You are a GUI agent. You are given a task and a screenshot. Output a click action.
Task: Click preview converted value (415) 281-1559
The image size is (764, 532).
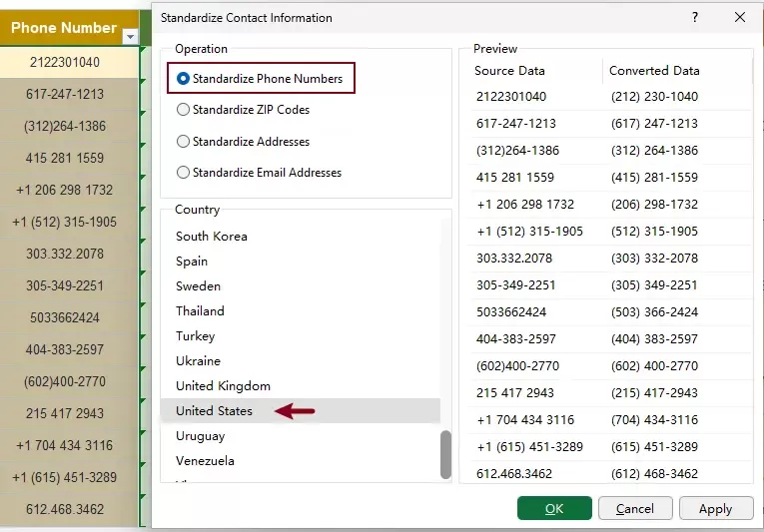tap(654, 178)
